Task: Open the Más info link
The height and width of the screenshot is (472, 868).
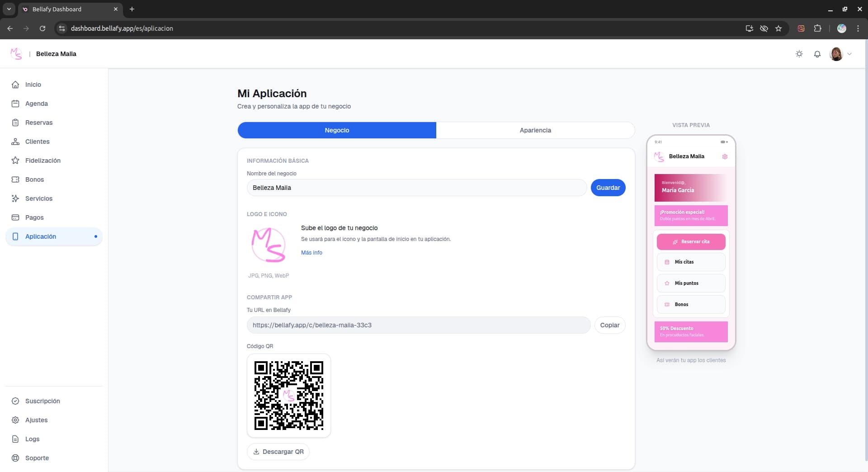Action: coord(311,252)
